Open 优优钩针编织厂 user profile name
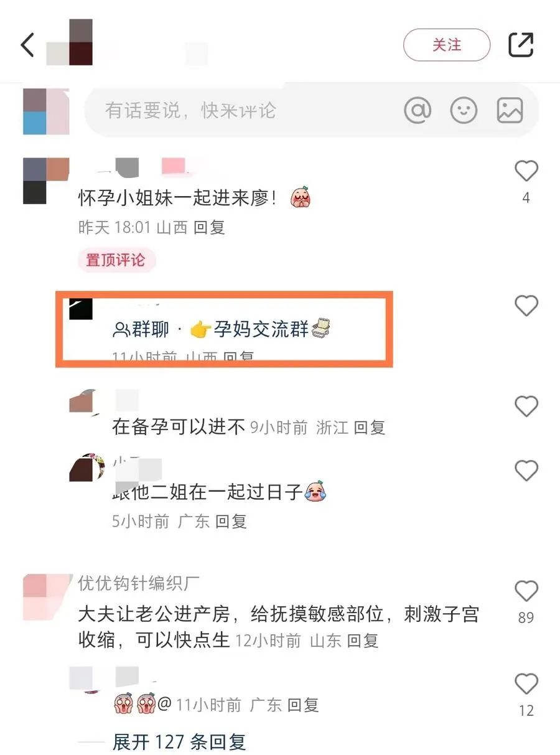560x755 pixels. [x=139, y=583]
